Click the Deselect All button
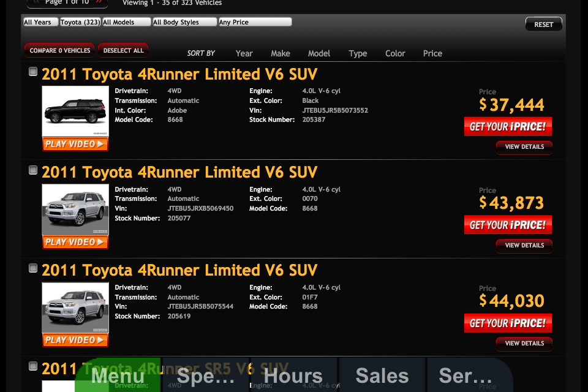Image resolution: width=588 pixels, height=392 pixels. pos(123,50)
